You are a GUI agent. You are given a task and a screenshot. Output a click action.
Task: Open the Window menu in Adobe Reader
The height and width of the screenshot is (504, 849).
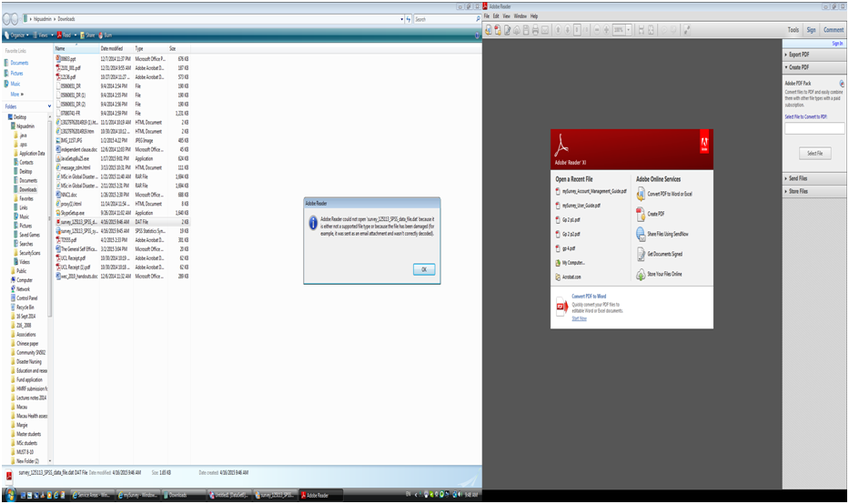(x=520, y=16)
